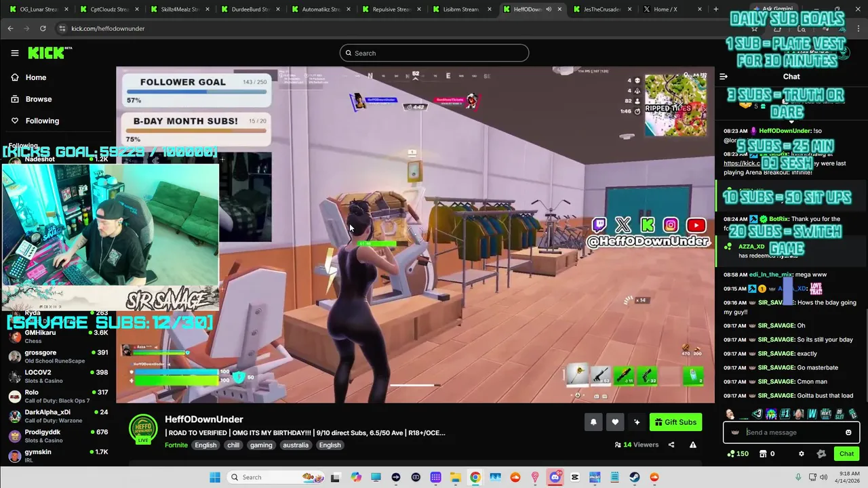Focus the Kick search field

tap(434, 53)
